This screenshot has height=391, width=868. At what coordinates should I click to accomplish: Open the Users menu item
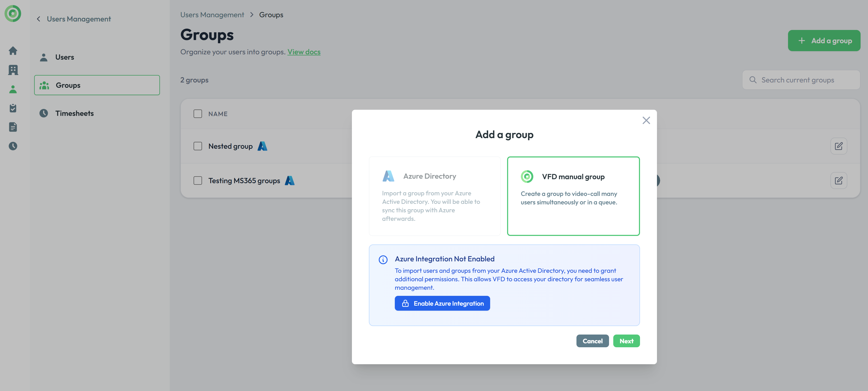click(x=64, y=57)
